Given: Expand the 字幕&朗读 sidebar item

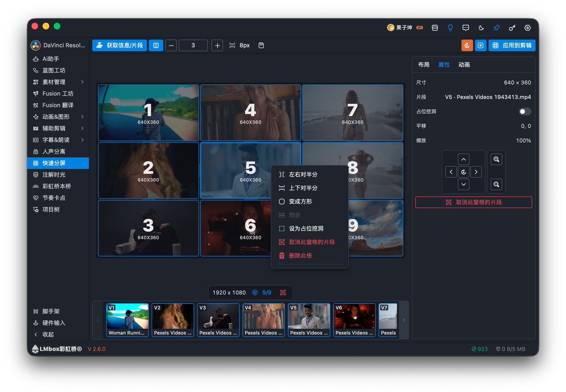Looking at the screenshot, I should point(58,140).
